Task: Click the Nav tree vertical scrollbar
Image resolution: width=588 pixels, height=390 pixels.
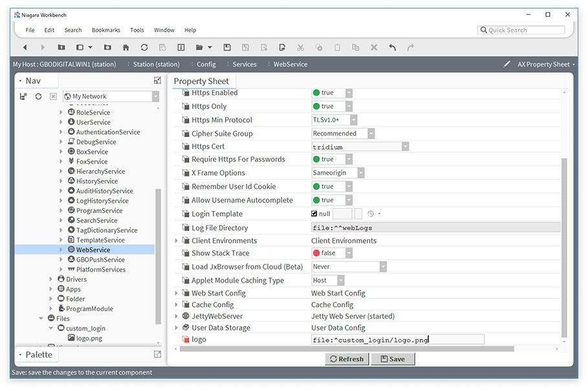Action: pos(158,256)
